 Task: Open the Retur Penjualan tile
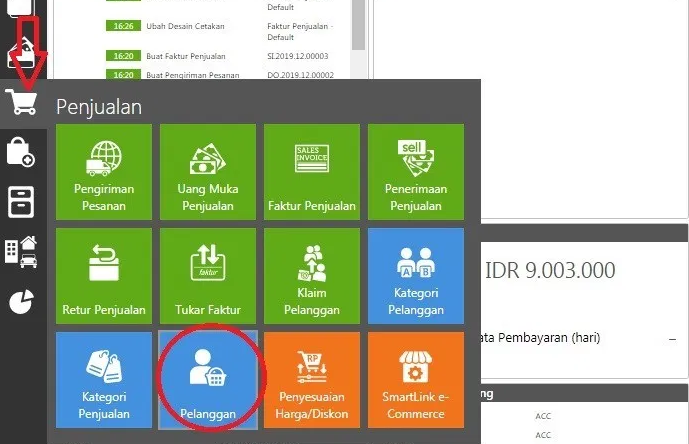(104, 276)
